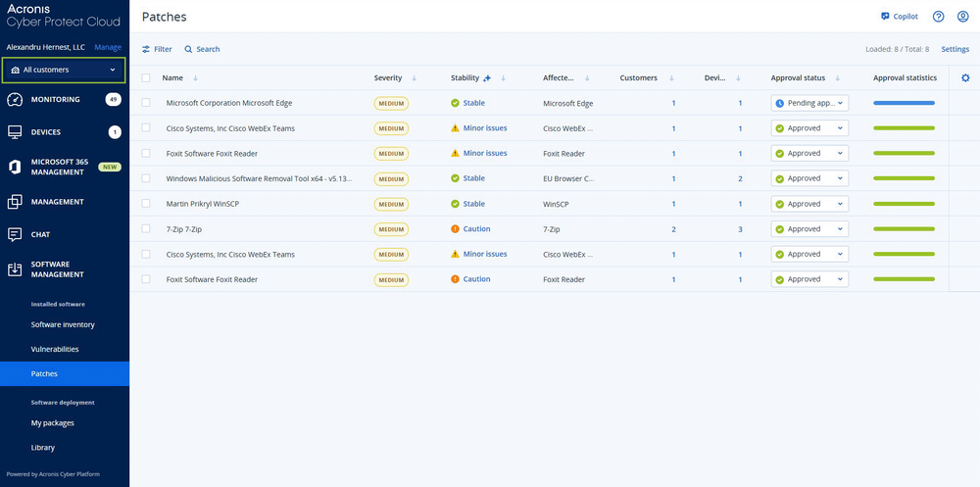Image resolution: width=980 pixels, height=487 pixels.
Task: Click the Search magnifier icon
Action: click(x=188, y=49)
